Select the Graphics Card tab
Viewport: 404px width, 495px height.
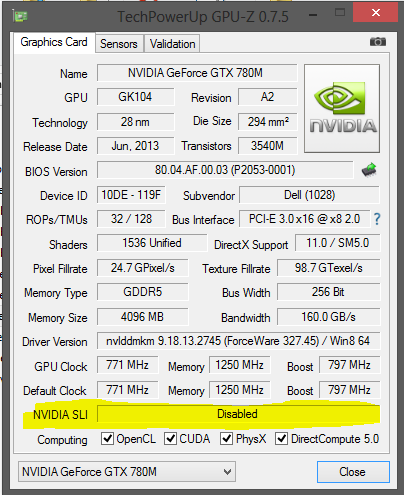pyautogui.click(x=54, y=42)
